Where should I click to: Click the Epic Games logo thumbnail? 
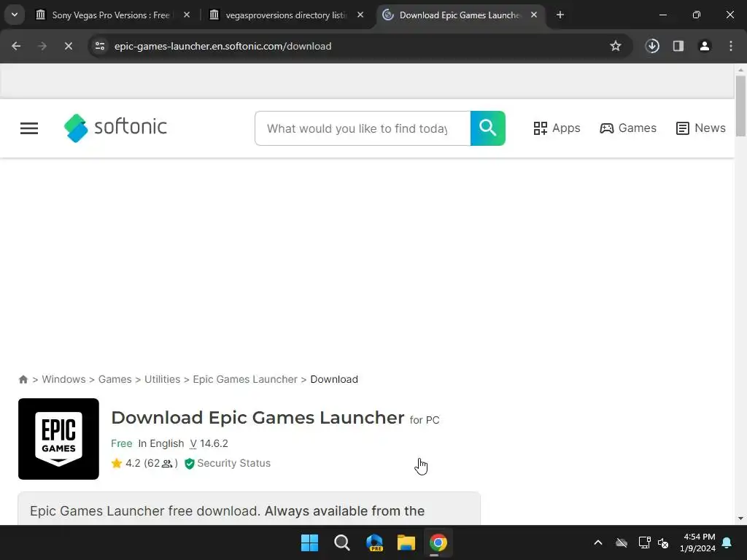[58, 438]
